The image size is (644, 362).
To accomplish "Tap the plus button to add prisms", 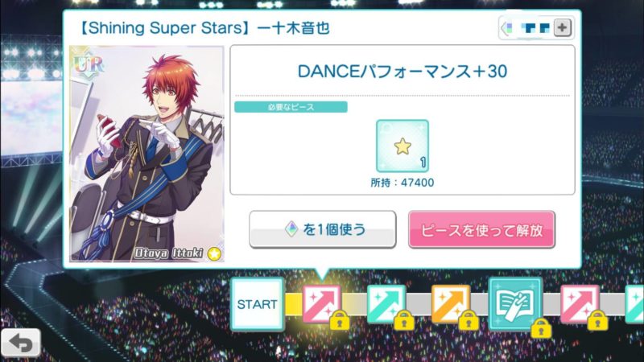I will click(562, 28).
